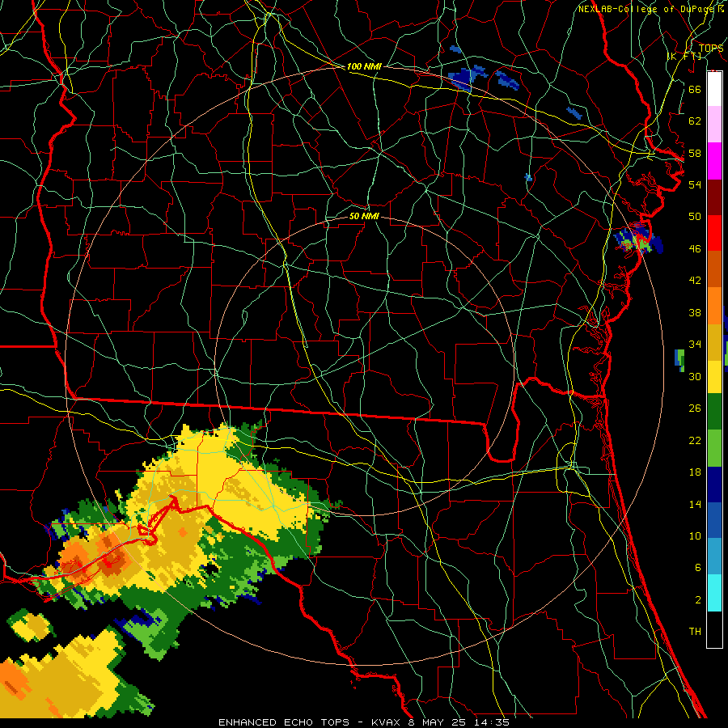Click the 50 label on the legend scale
This screenshot has height=728, width=728.
click(x=695, y=217)
